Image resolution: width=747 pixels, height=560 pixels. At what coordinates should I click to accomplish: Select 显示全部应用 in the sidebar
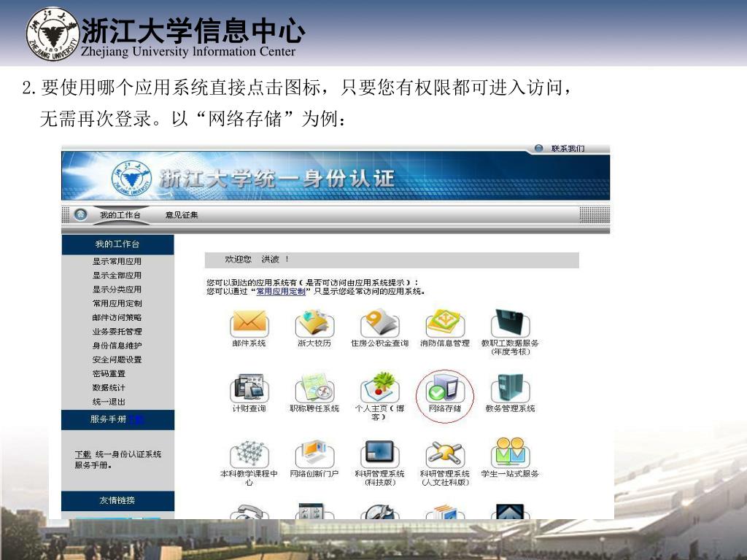[x=117, y=275]
